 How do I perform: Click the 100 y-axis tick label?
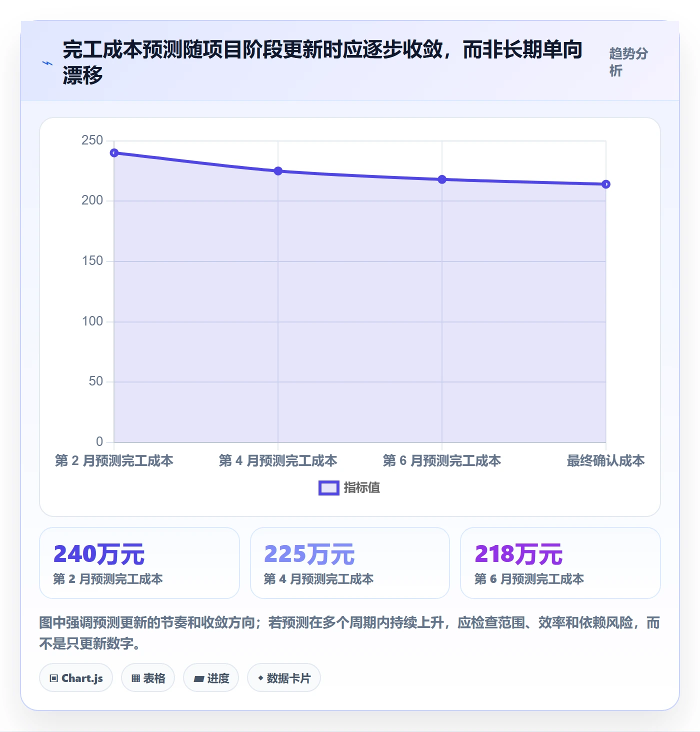point(92,321)
